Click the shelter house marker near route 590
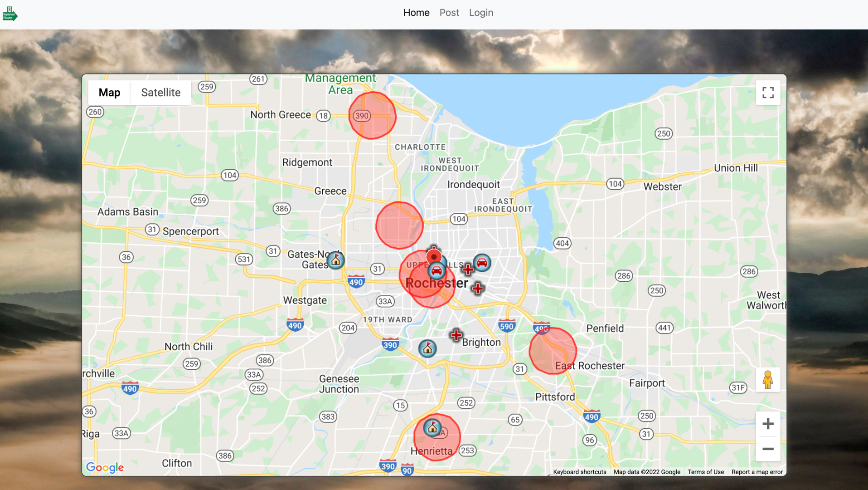The height and width of the screenshot is (490, 868). pos(427,348)
